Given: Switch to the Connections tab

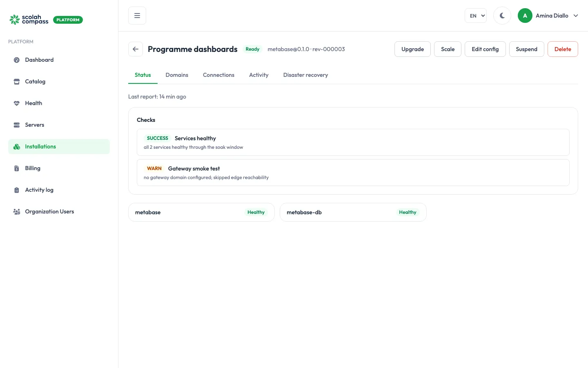Looking at the screenshot, I should coord(218,75).
